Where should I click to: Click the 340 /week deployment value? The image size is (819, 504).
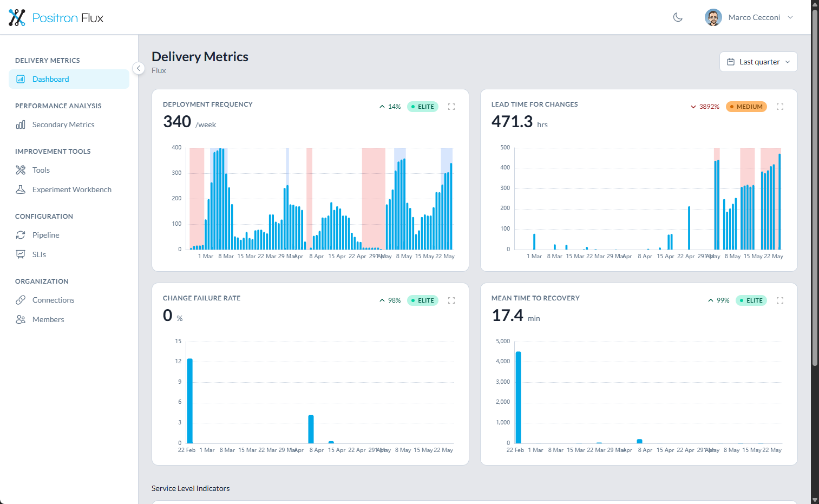189,122
